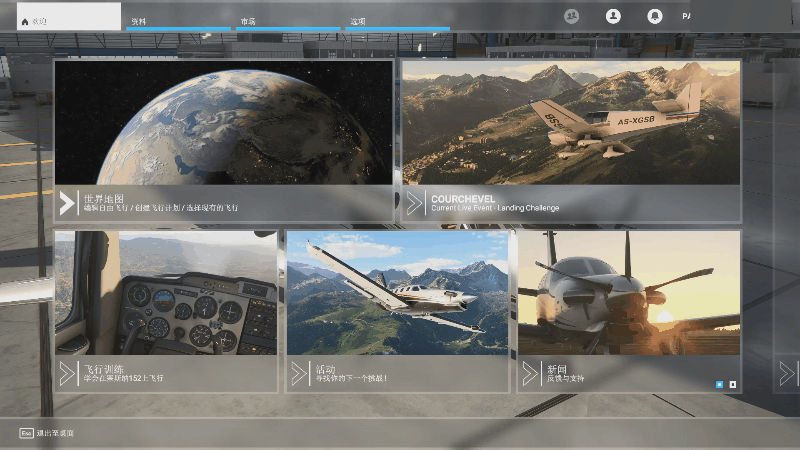The image size is (800, 450).
Task: Switch to the 选项 options tab
Action: [x=397, y=21]
